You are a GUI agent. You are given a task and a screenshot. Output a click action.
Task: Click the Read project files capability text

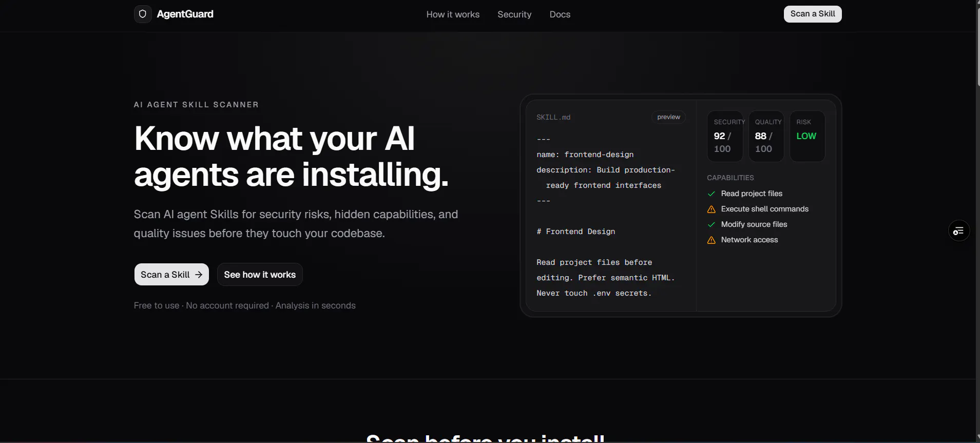(752, 194)
